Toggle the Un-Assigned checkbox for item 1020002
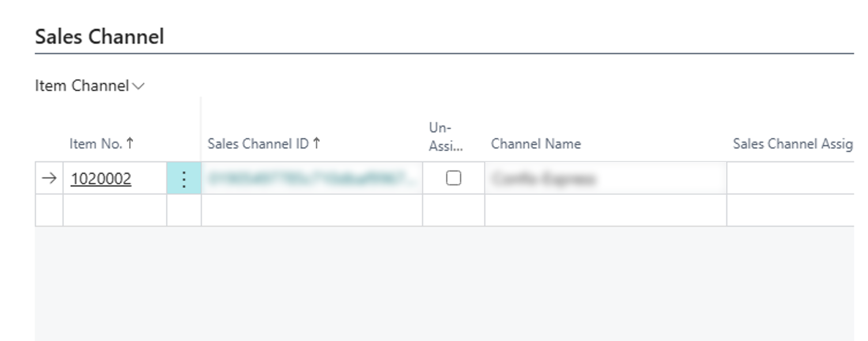868x341 pixels. [454, 179]
